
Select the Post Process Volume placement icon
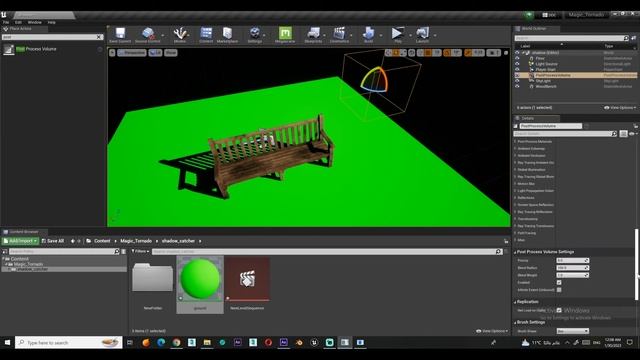pyautogui.click(x=9, y=49)
